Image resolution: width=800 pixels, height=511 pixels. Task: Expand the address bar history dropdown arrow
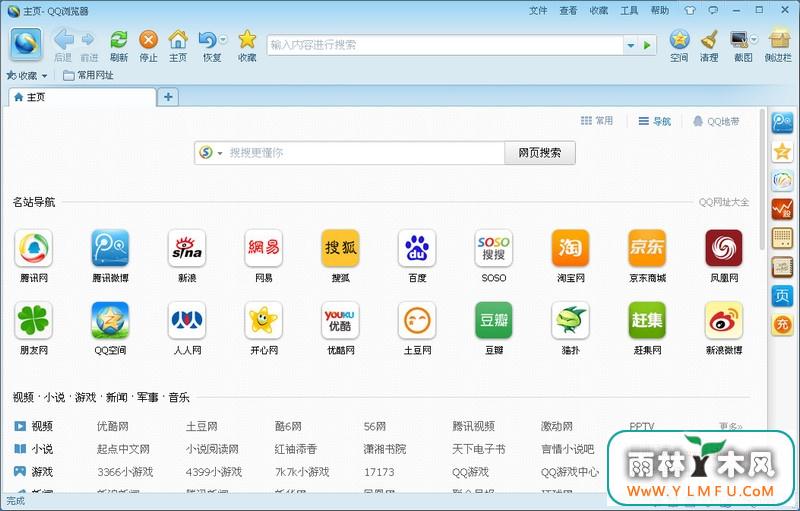[x=631, y=45]
